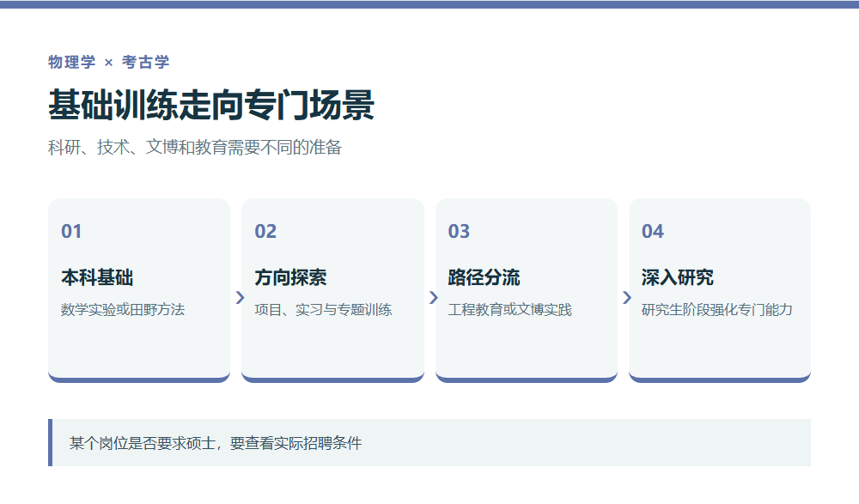Click the text 项目、实习与专题训练
859x504 pixels.
pyautogui.click(x=323, y=309)
